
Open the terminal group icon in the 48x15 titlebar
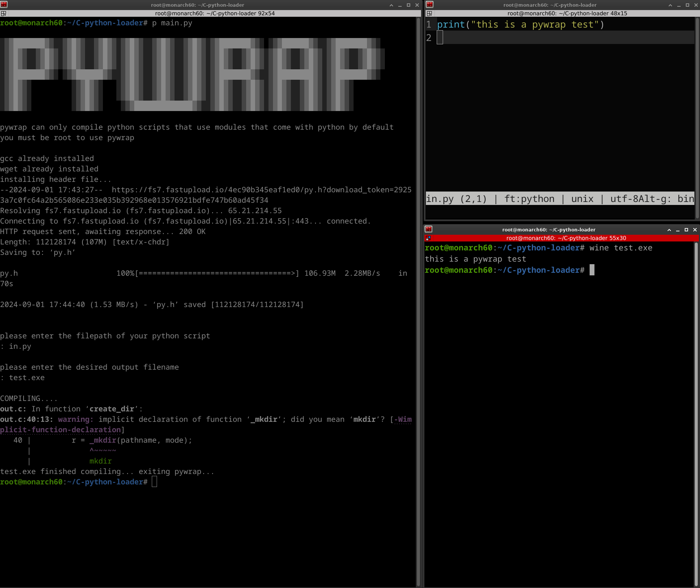click(429, 13)
